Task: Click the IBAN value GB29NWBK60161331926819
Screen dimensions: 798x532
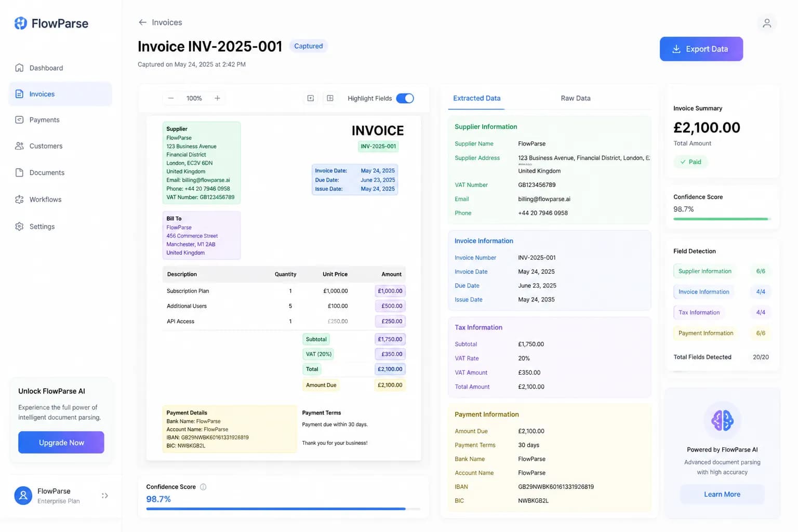Action: point(556,487)
